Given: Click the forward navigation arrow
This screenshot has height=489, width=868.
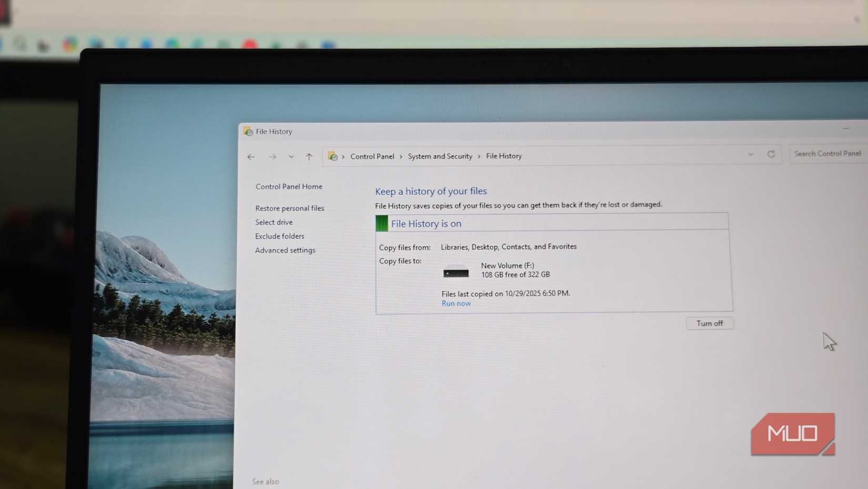Looking at the screenshot, I should [x=272, y=156].
